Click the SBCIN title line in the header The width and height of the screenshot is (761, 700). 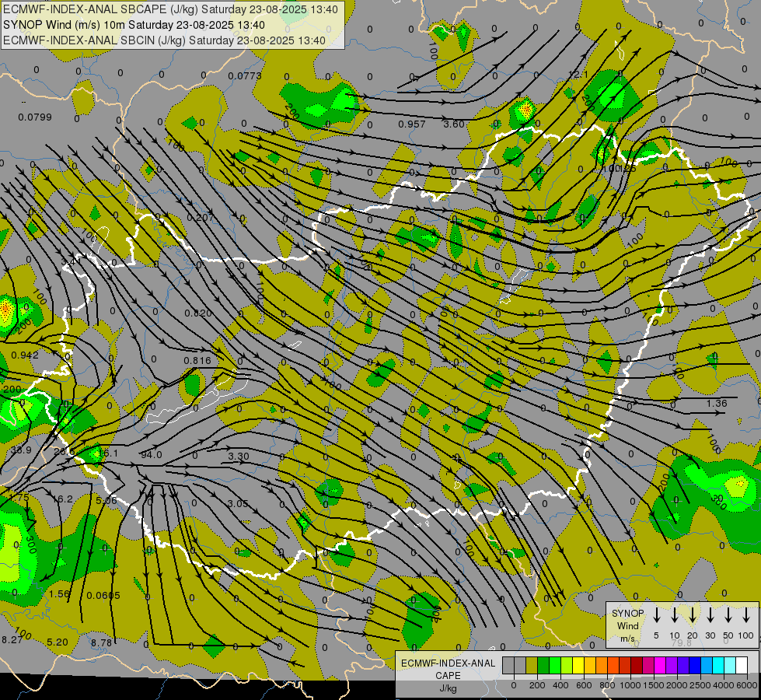pos(164,40)
